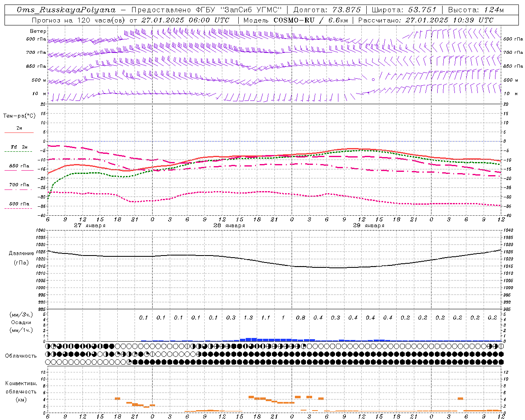Click the 2м temperature legend label

coord(19,128)
